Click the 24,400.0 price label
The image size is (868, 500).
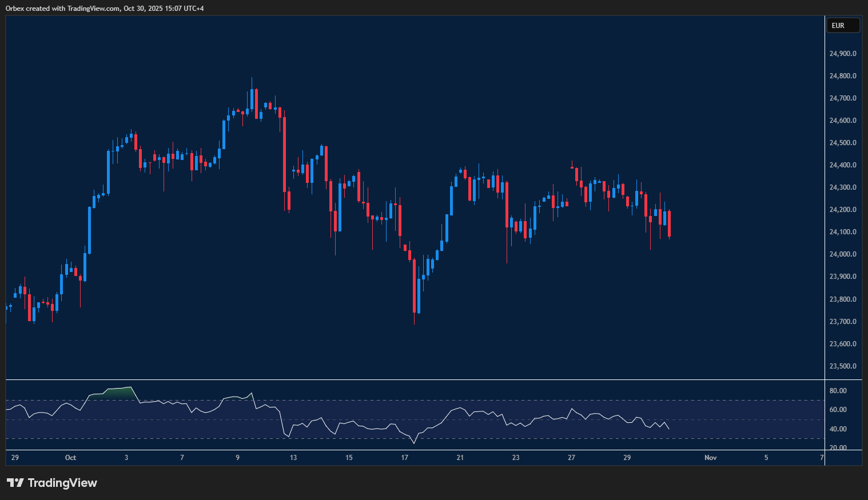(842, 165)
